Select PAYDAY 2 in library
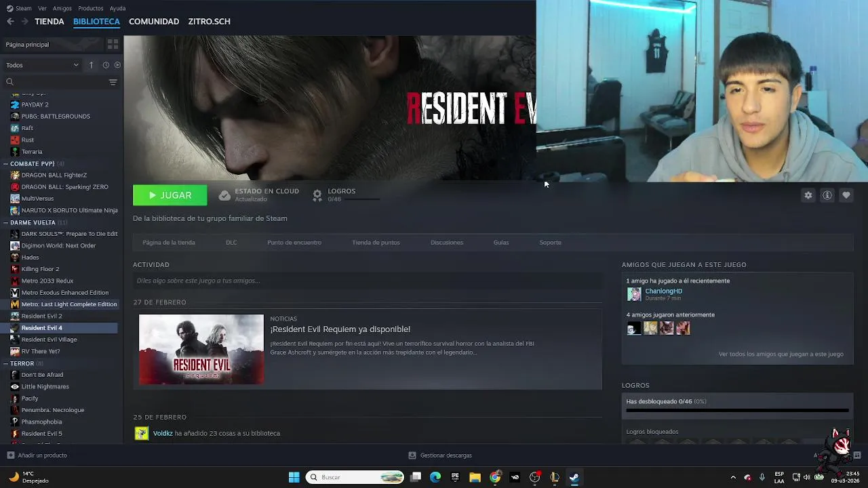Viewport: 868px width, 488px height. pos(35,104)
